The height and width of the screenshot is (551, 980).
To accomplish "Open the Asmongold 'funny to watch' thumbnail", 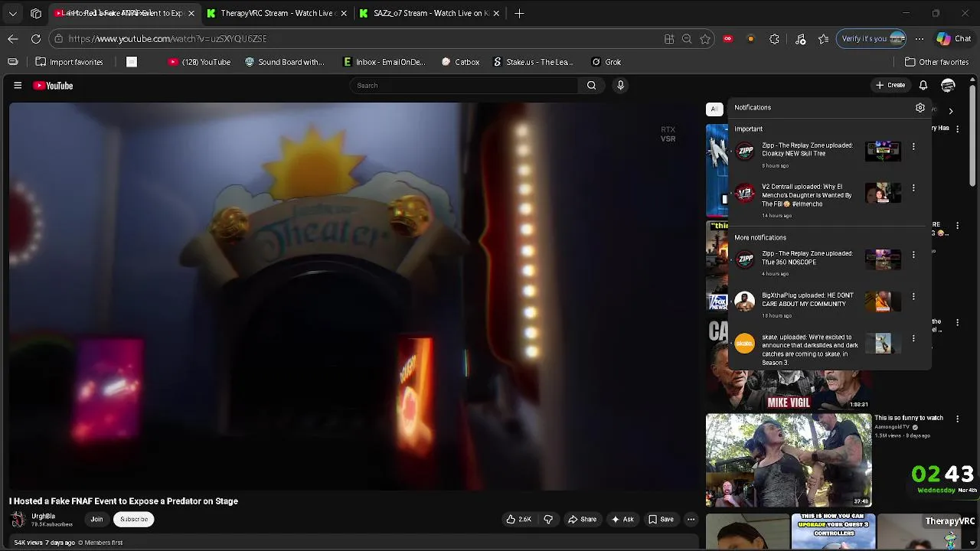I will point(788,460).
